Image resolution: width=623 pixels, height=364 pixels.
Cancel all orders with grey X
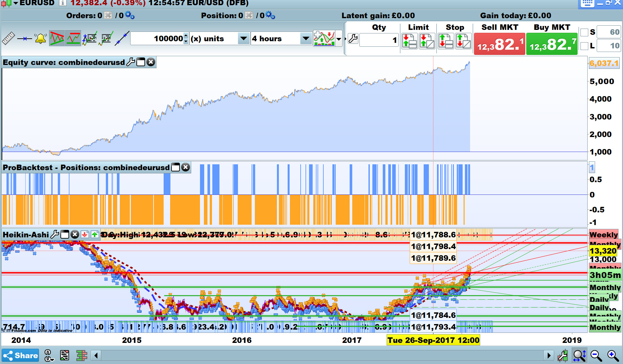[x=108, y=15]
